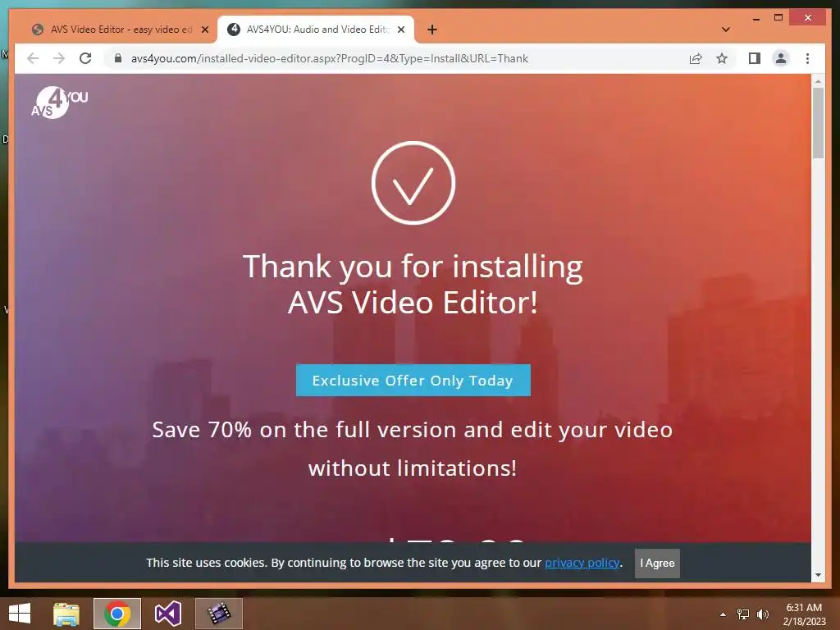The height and width of the screenshot is (630, 840).
Task: Click the AVS4YOU logo
Action: coord(59,103)
